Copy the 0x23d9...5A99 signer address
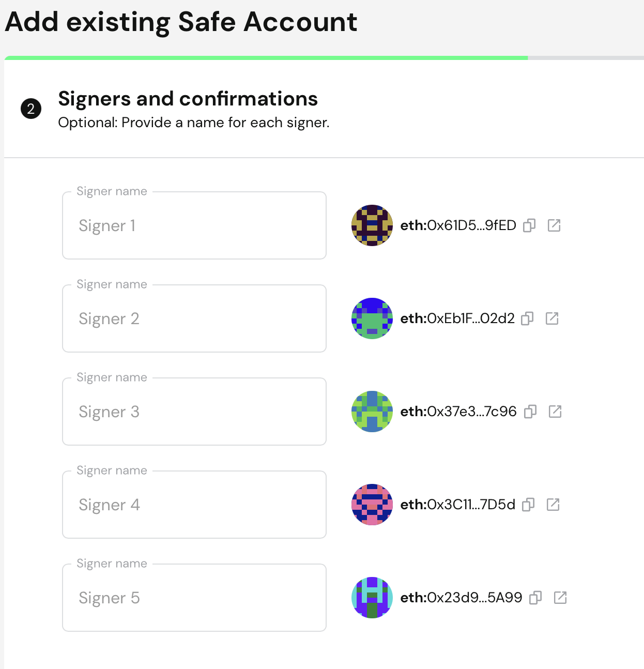This screenshot has height=669, width=644. [x=535, y=598]
